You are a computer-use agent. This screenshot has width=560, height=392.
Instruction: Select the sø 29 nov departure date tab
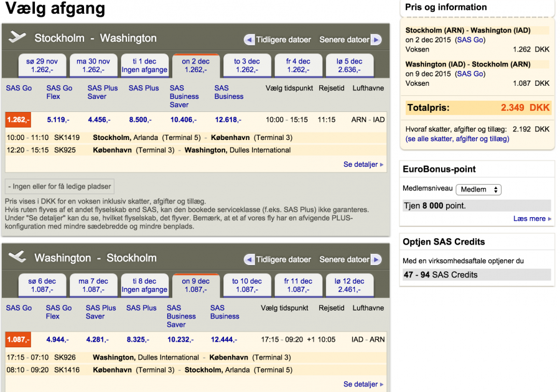(44, 65)
